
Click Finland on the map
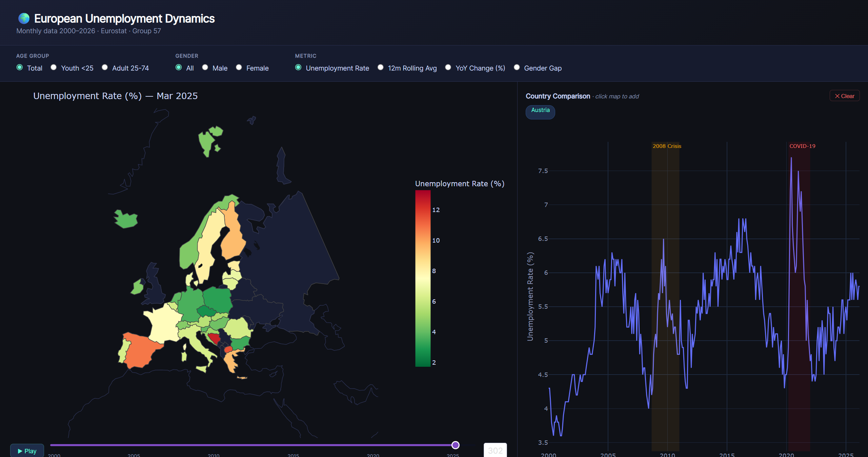click(233, 234)
